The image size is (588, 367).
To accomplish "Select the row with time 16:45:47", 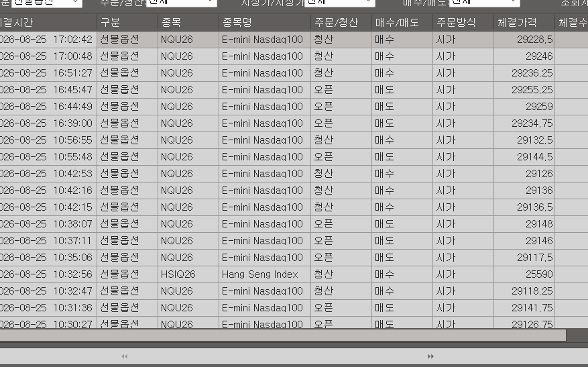I will [x=294, y=90].
